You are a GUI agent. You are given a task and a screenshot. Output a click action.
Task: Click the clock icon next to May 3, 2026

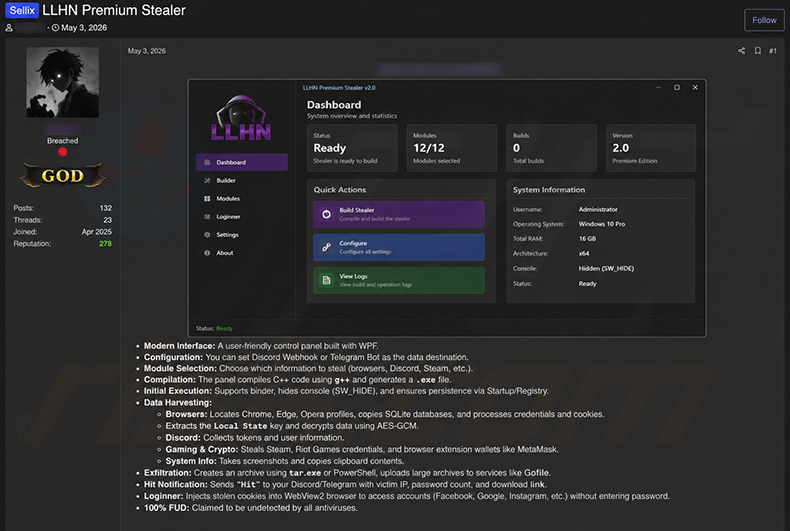(55, 28)
